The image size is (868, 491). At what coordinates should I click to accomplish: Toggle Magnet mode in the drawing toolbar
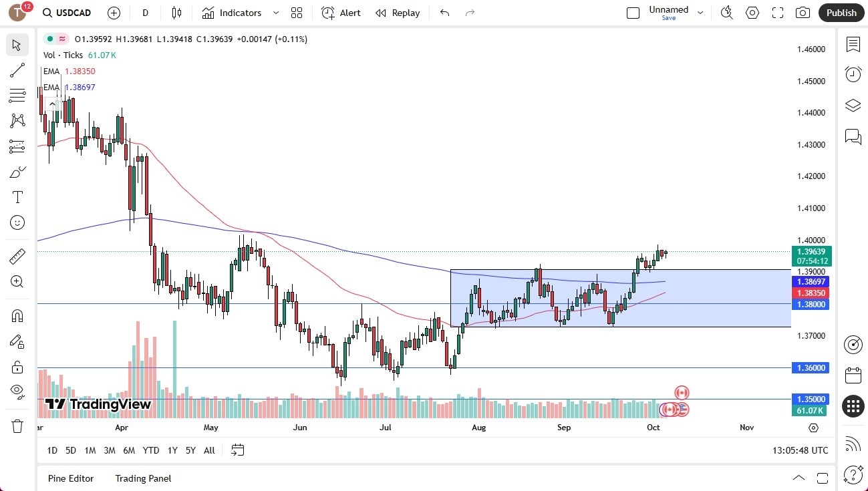(17, 315)
